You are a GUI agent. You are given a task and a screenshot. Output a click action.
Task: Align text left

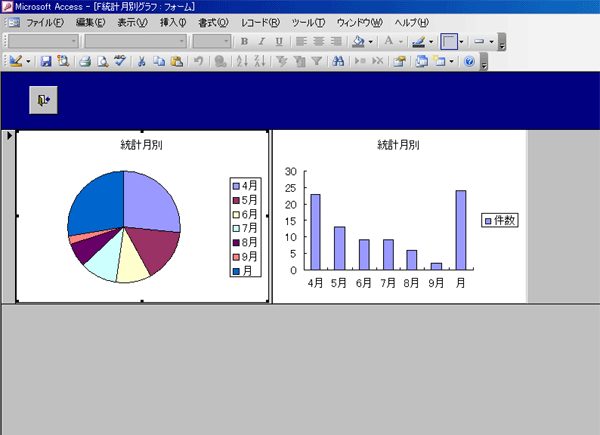[x=301, y=41]
